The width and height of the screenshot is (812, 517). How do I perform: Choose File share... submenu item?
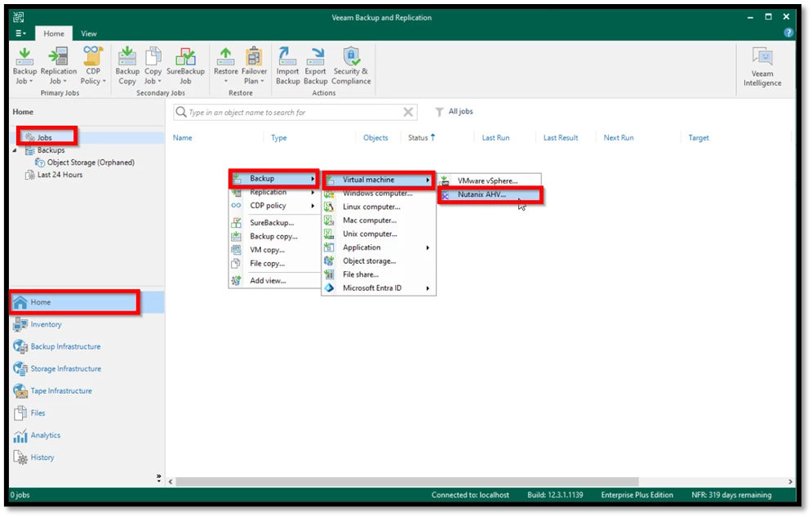point(379,274)
